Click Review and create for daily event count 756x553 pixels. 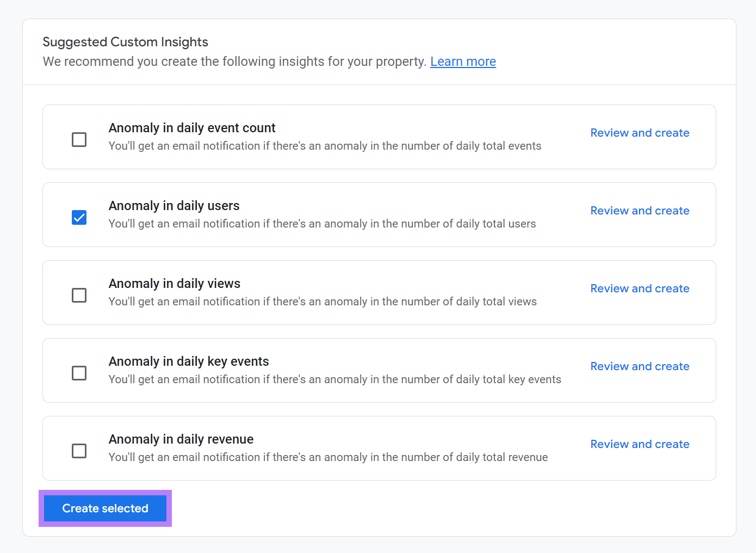pyautogui.click(x=640, y=132)
